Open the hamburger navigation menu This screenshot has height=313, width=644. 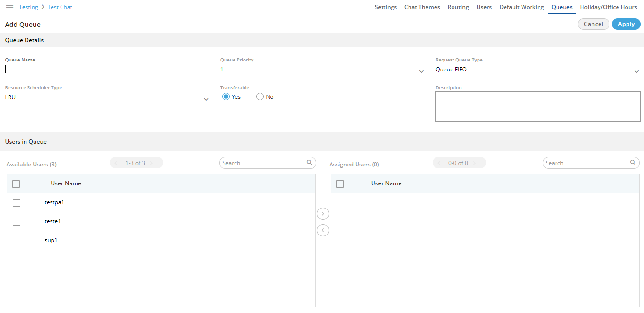[x=9, y=7]
